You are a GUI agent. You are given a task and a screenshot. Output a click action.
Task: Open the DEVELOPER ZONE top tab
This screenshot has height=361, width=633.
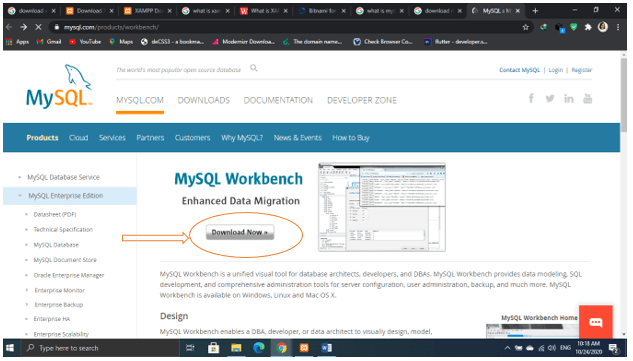tap(363, 101)
